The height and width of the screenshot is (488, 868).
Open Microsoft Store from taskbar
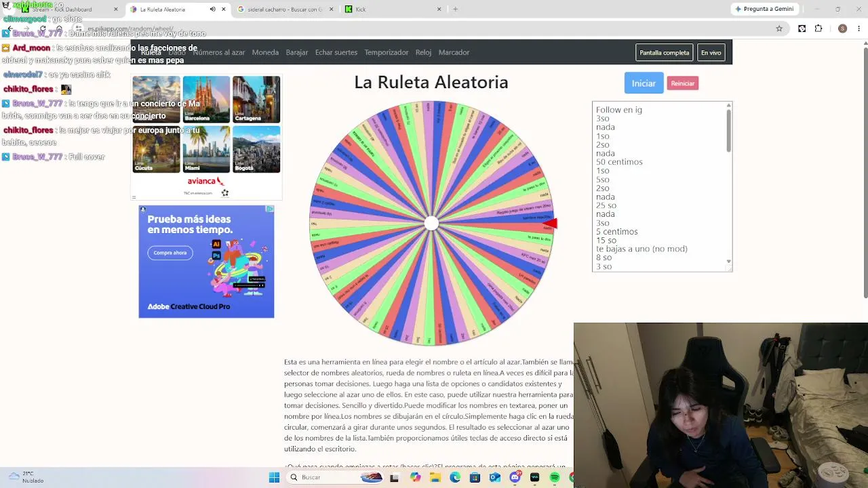pos(475,477)
